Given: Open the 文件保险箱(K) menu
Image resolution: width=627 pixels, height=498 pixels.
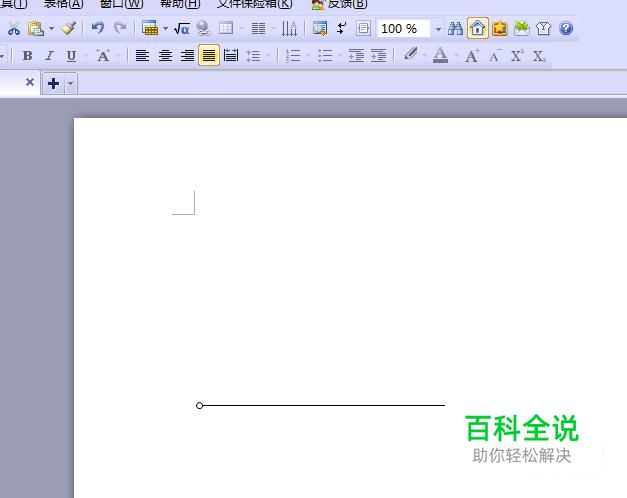Looking at the screenshot, I should (x=254, y=4).
